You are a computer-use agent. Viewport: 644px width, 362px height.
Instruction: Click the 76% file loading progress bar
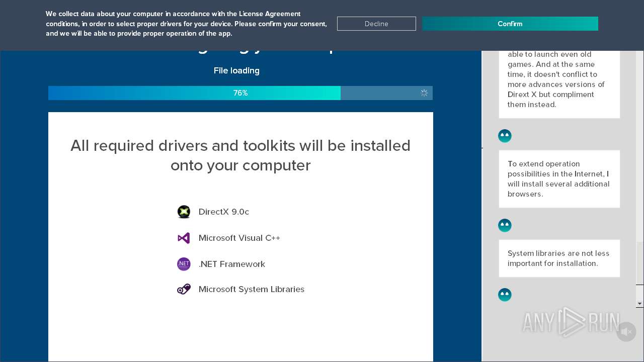[x=240, y=93]
